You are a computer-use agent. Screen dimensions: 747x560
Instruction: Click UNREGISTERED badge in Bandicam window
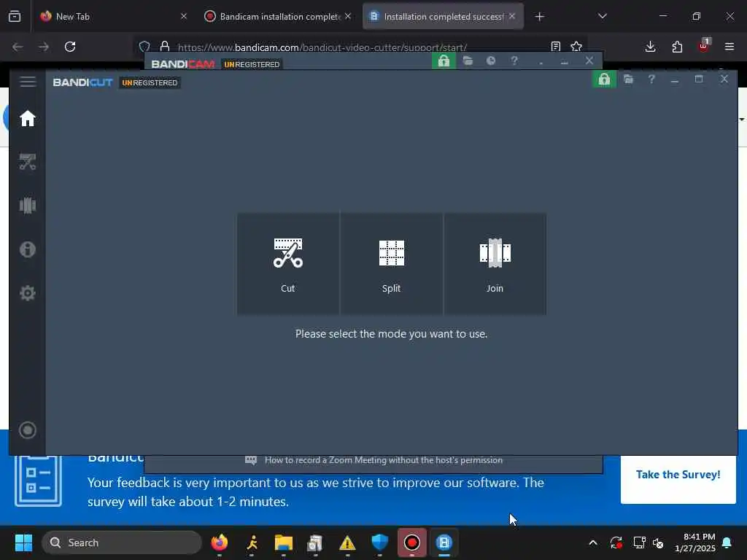(252, 64)
